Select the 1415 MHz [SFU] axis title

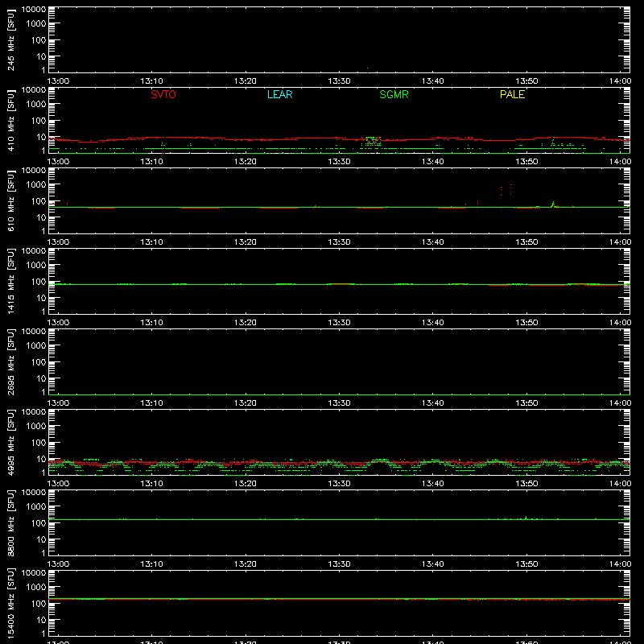click(x=11, y=281)
